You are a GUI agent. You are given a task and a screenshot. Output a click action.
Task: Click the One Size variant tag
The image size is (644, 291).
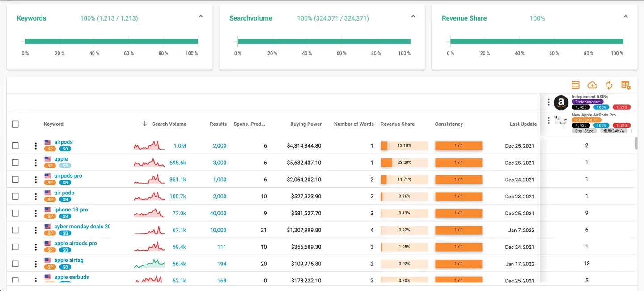(x=585, y=131)
